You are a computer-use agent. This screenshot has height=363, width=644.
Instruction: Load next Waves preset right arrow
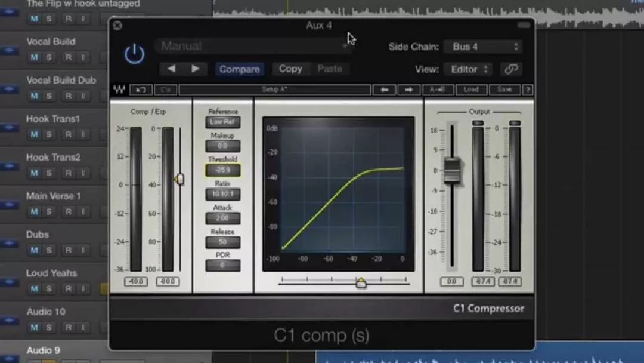click(408, 90)
